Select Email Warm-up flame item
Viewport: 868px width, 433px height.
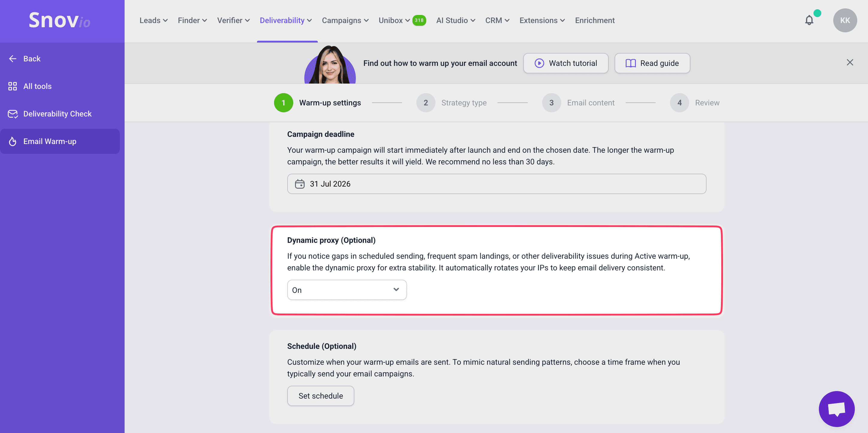[49, 142]
